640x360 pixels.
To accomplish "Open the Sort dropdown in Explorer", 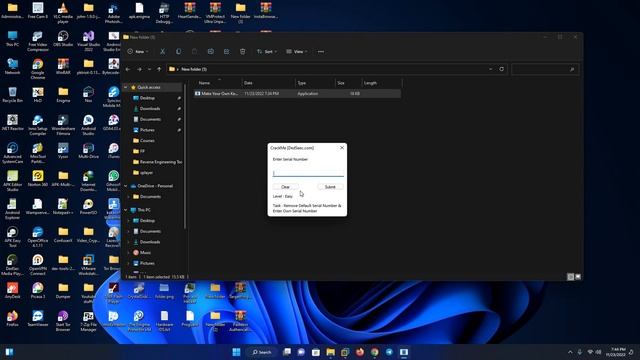I will pos(267,51).
